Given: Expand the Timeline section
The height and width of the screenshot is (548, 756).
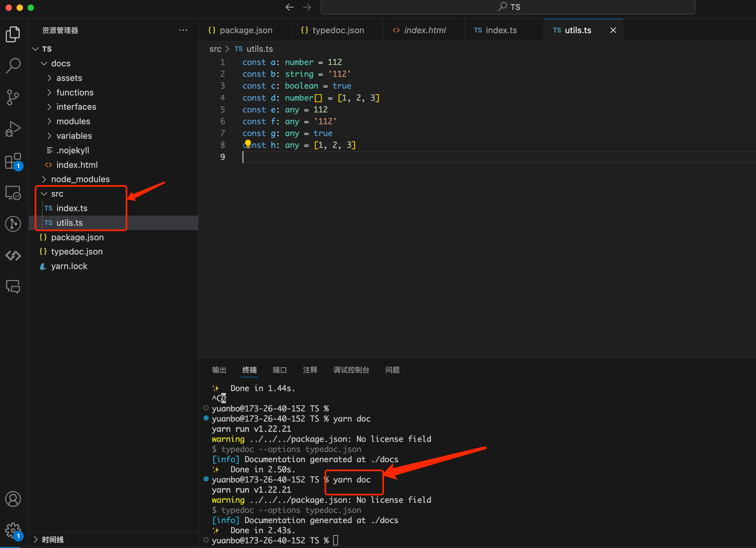Looking at the screenshot, I should point(53,539).
